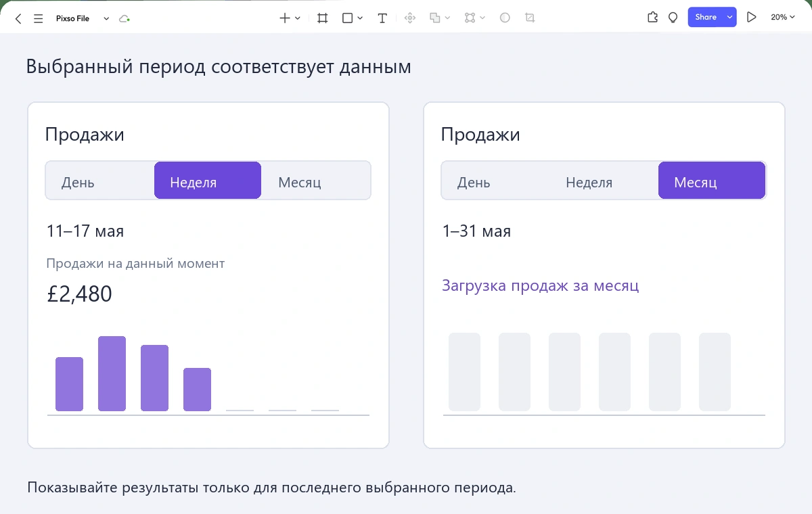812x514 pixels.
Task: Click the auto layout grouping icon
Action: (x=470, y=18)
